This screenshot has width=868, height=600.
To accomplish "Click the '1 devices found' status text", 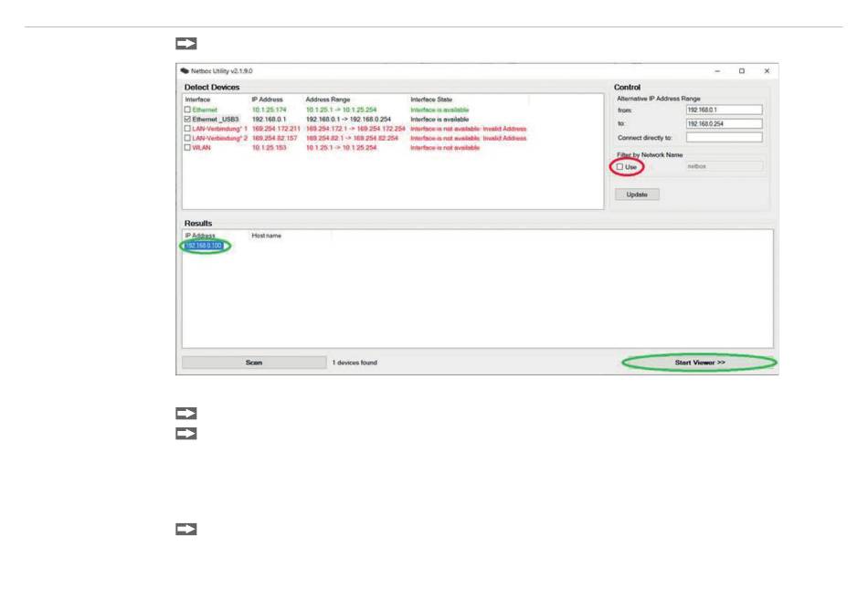I will pos(355,363).
